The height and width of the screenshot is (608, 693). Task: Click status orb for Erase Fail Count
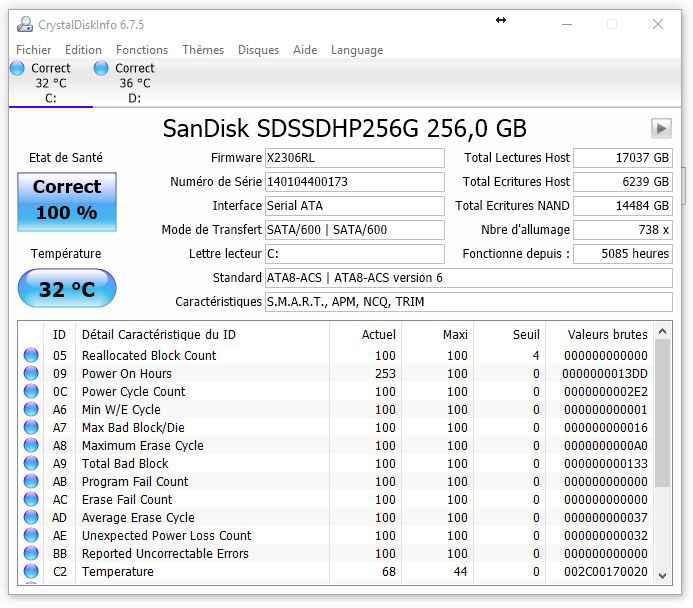pos(31,499)
